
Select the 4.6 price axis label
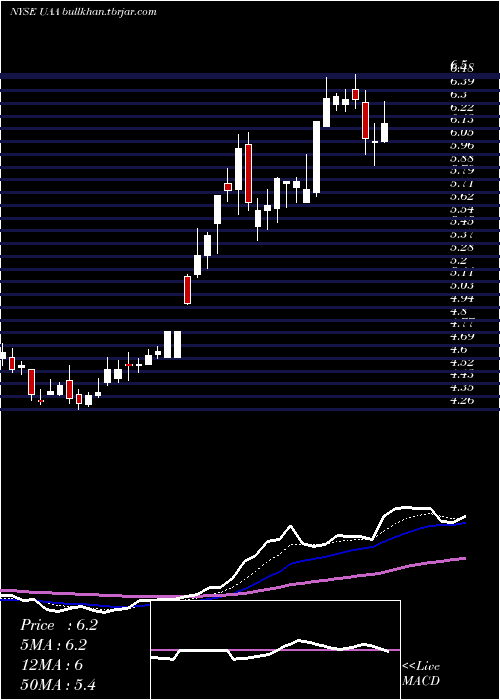[x=458, y=350]
